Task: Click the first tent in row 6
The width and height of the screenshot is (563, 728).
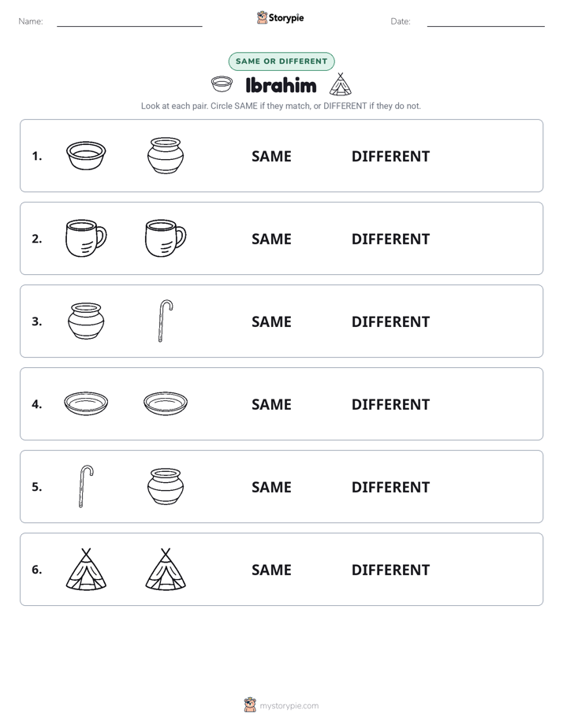Action: point(86,569)
